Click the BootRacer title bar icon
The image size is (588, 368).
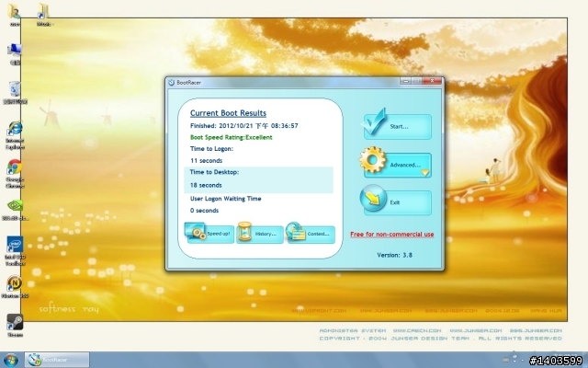click(x=172, y=83)
